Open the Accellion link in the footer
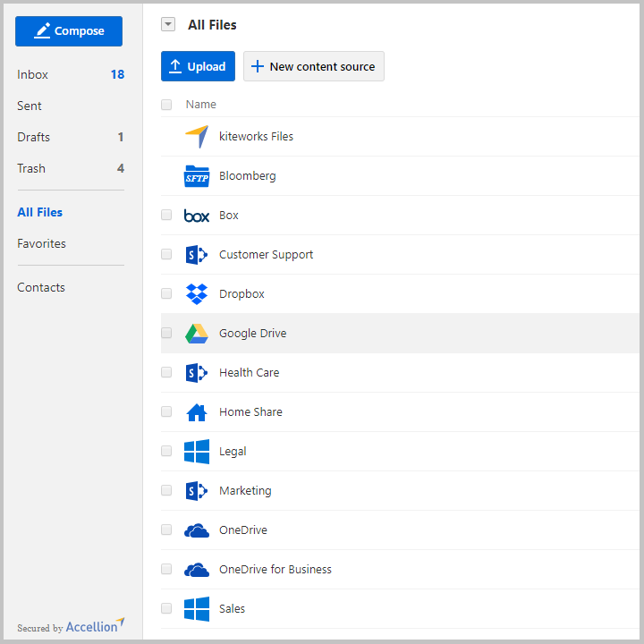The height and width of the screenshot is (644, 644). tap(95, 626)
